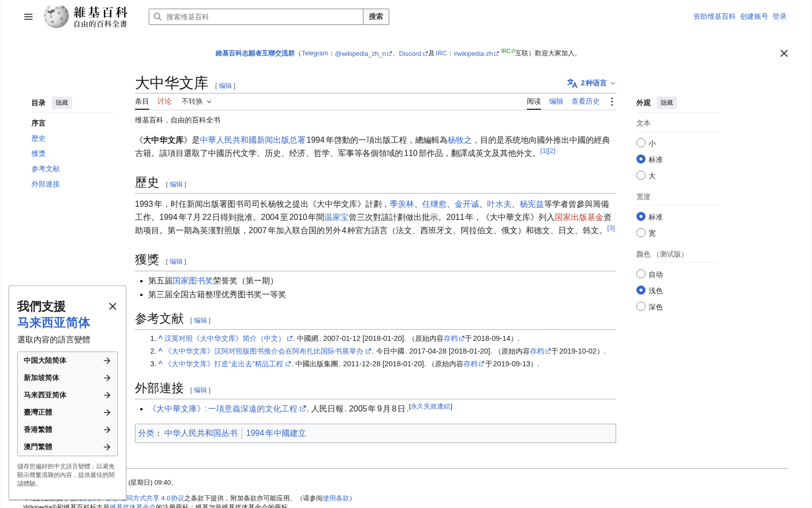The width and height of the screenshot is (812, 508).
Task: Jump to 序言 in contents
Action: click(x=39, y=123)
